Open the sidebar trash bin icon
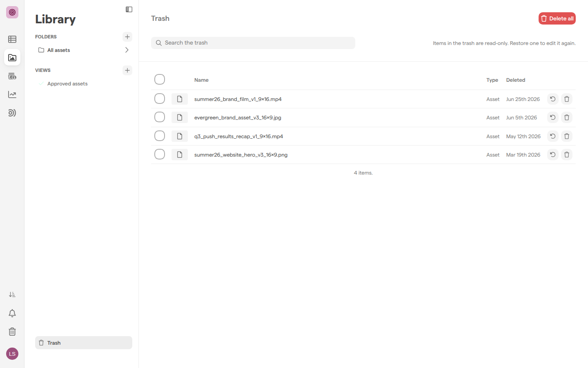Image resolution: width=588 pixels, height=368 pixels. click(12, 332)
